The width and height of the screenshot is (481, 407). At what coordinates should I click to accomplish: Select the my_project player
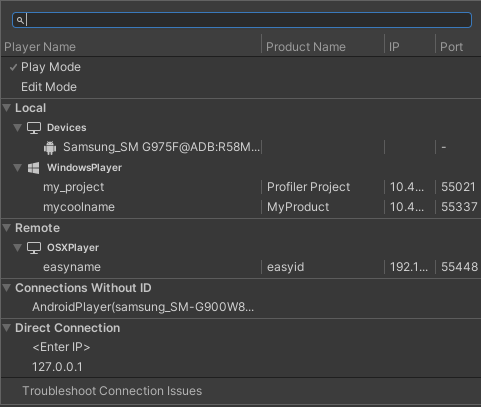click(241, 187)
